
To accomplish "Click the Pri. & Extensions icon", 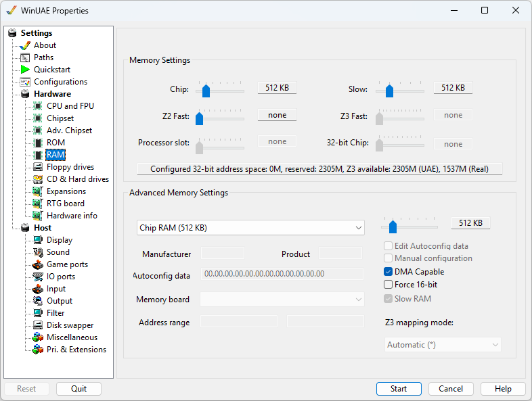I will [x=38, y=350].
